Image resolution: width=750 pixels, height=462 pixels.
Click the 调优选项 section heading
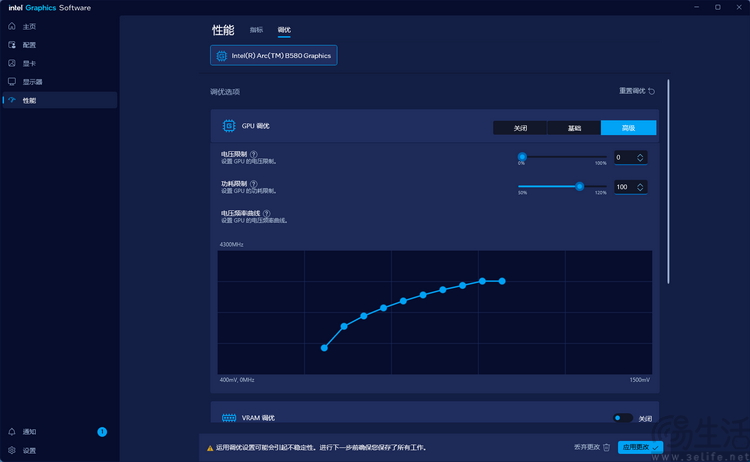225,92
